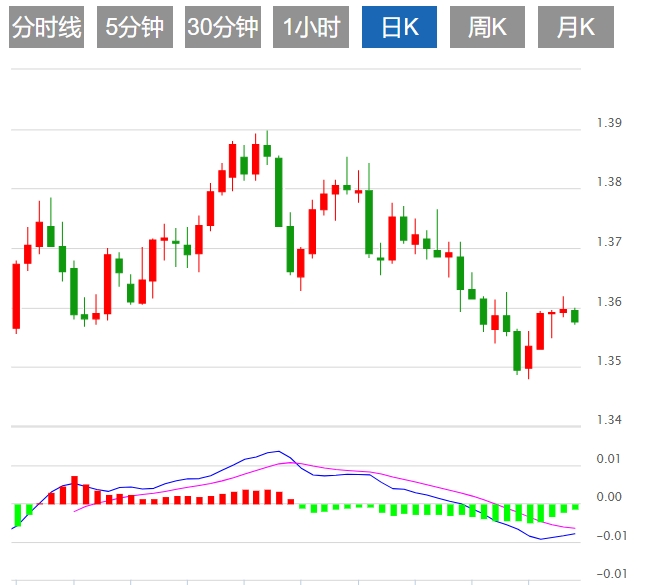Click the 1.39 price axis label

point(609,123)
